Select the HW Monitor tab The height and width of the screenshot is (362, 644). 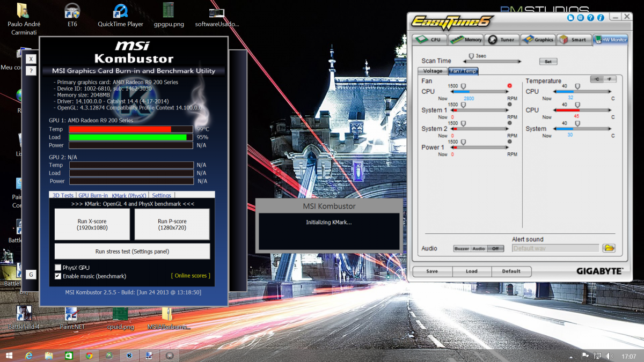(610, 40)
